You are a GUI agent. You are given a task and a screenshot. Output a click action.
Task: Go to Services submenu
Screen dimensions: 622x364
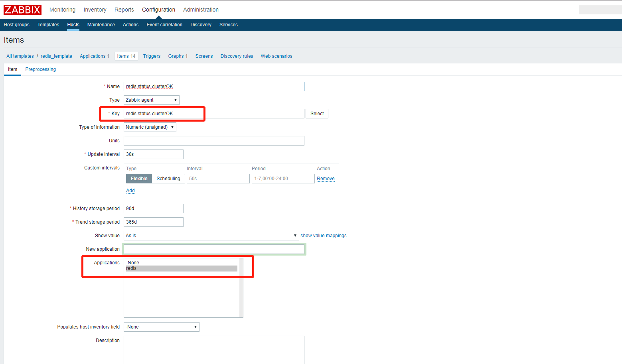pyautogui.click(x=229, y=25)
